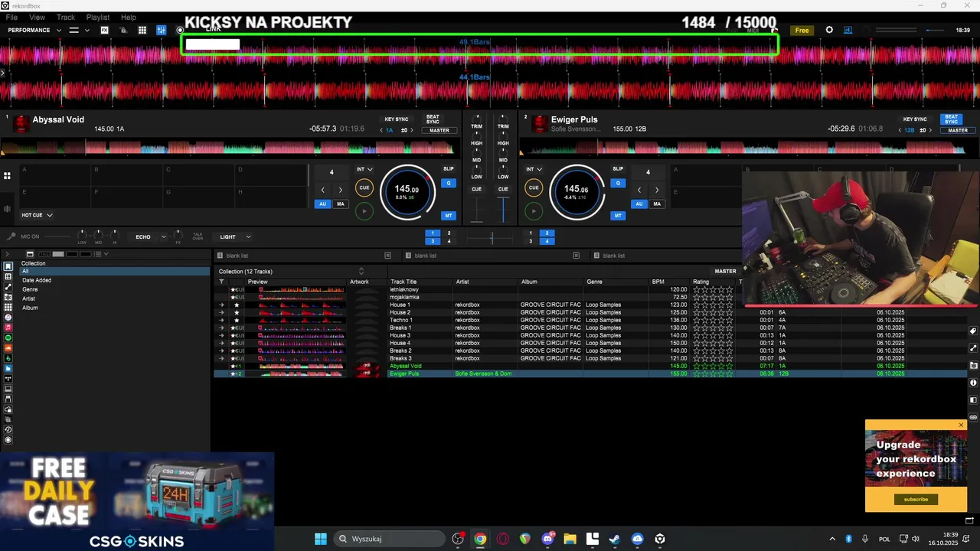Halve the deck 1 beat loop
Viewport: 980px width, 551px height.
click(x=322, y=190)
